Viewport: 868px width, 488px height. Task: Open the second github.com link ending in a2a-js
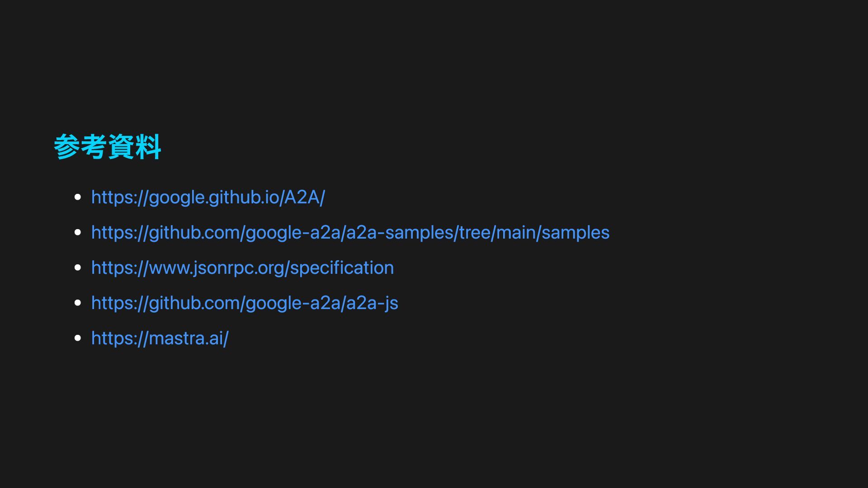point(245,303)
